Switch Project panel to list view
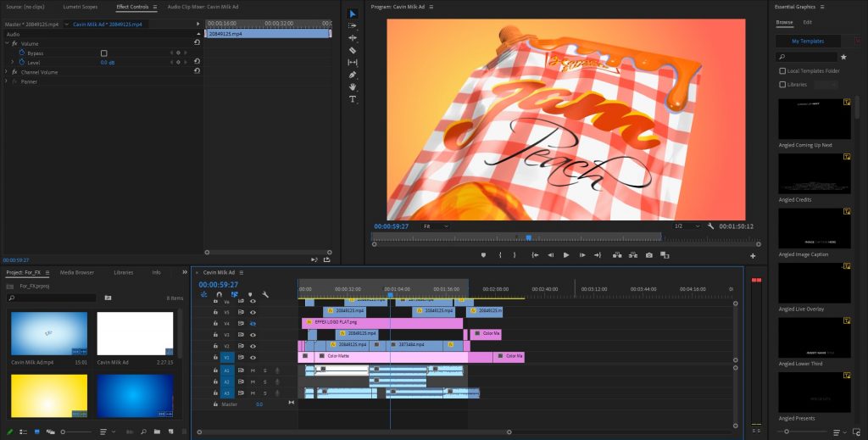 tap(23, 432)
